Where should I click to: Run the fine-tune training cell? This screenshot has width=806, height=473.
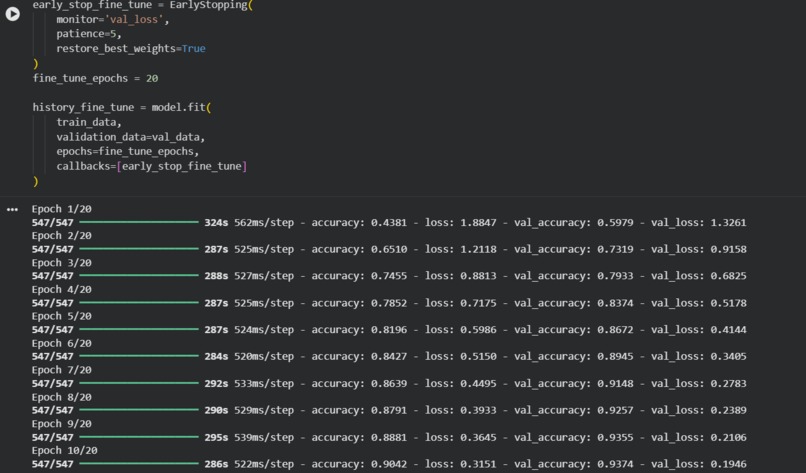12,14
